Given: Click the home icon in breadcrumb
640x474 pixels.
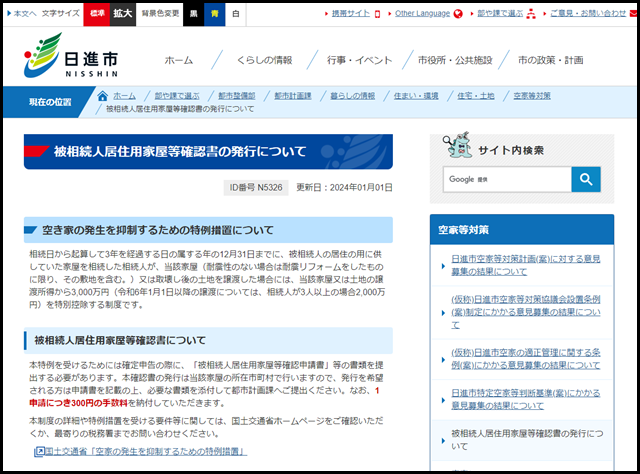Looking at the screenshot, I should click(x=102, y=96).
